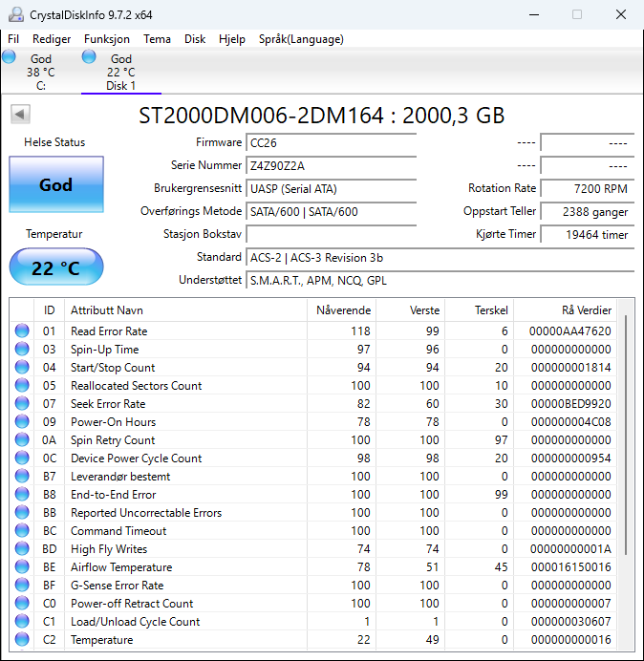The width and height of the screenshot is (644, 661).
Task: Go to previous disk with left arrow
Action: click(20, 114)
